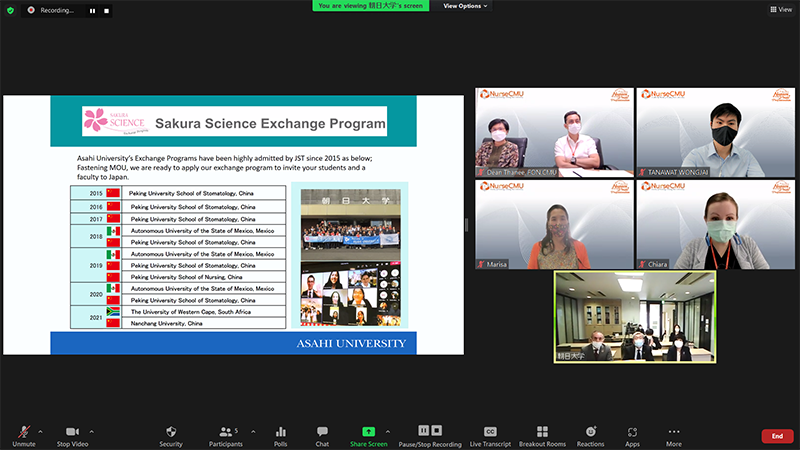Click the shared screen divider handle
This screenshot has width=800, height=450.
466,224
